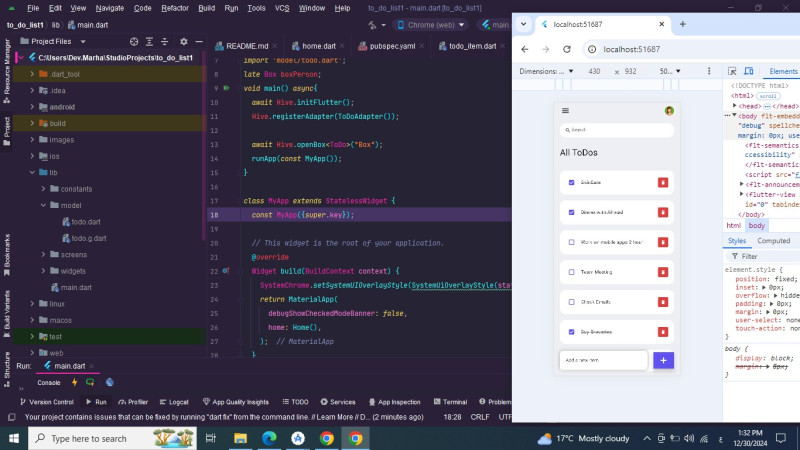Check the Team Meeting todo checkbox

[x=571, y=272]
